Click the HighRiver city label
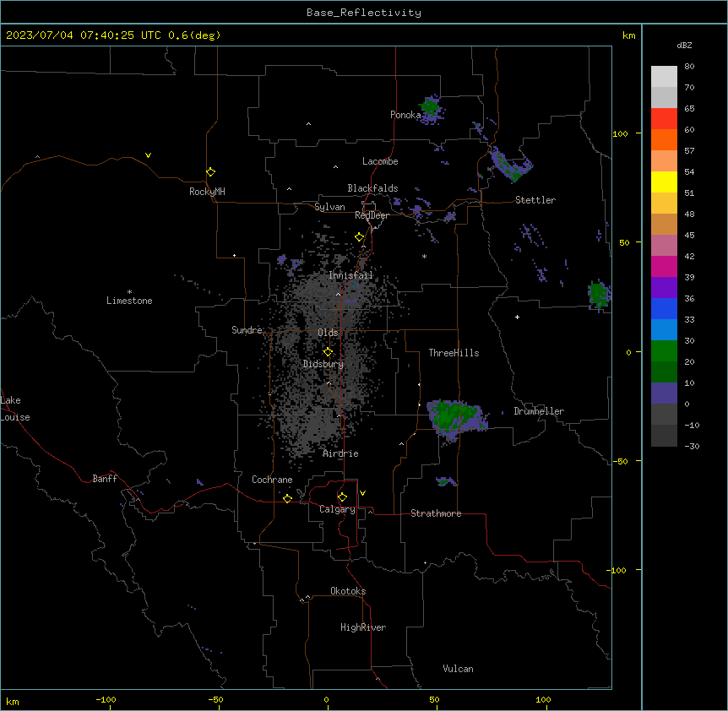 [363, 627]
